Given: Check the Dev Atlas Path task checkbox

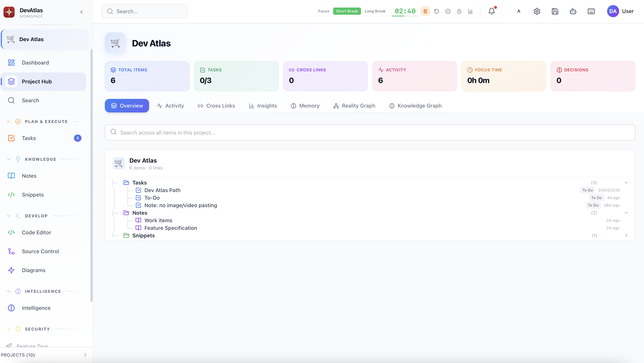Looking at the screenshot, I should click(x=138, y=190).
